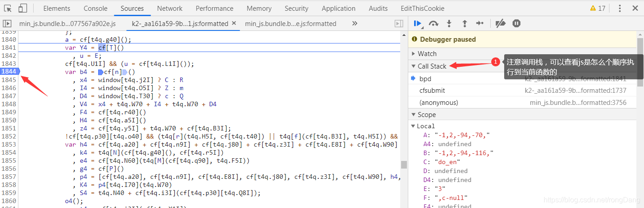The width and height of the screenshot is (644, 208).
Task: Open the Network tab
Action: pyautogui.click(x=170, y=8)
